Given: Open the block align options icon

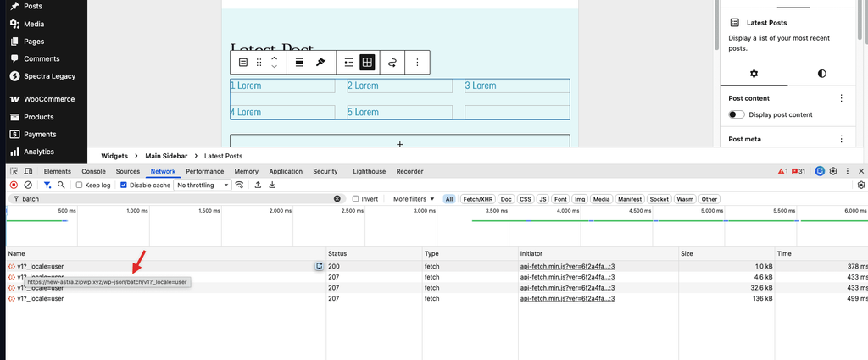Looking at the screenshot, I should click(299, 63).
